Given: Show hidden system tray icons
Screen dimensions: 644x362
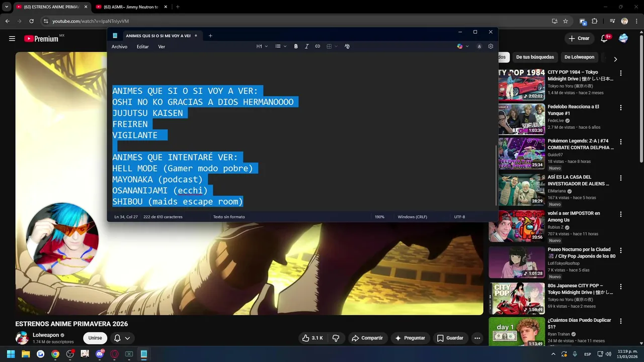Looking at the screenshot, I should pyautogui.click(x=553, y=354).
